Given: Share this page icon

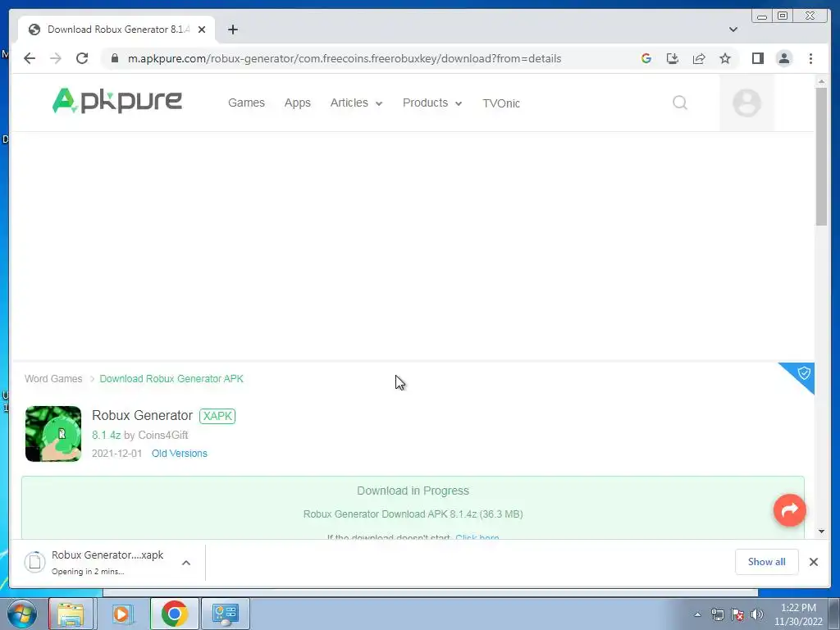Looking at the screenshot, I should tap(699, 58).
